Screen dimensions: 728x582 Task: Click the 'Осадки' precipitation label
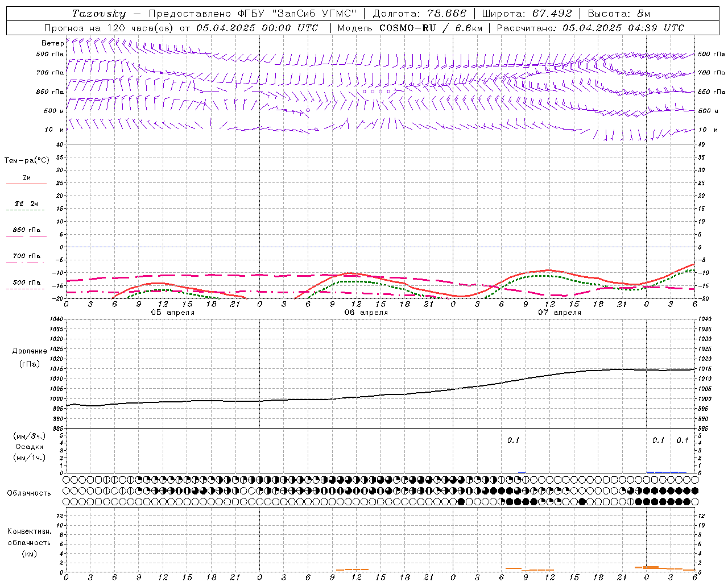tap(30, 447)
